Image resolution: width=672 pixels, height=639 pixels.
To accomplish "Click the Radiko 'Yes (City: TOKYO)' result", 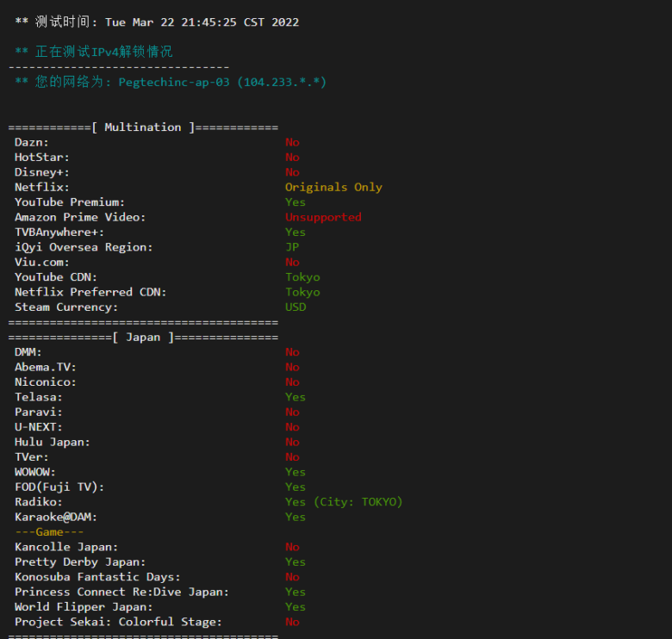I will [344, 502].
